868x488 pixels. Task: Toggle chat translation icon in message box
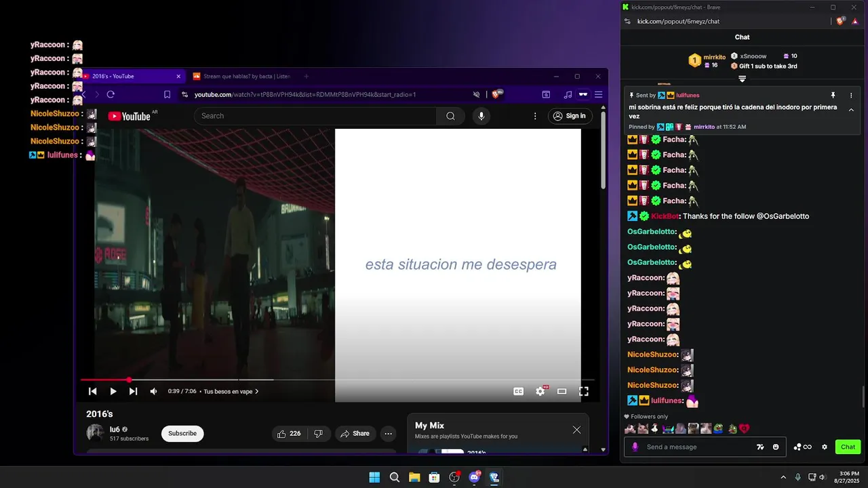click(761, 447)
